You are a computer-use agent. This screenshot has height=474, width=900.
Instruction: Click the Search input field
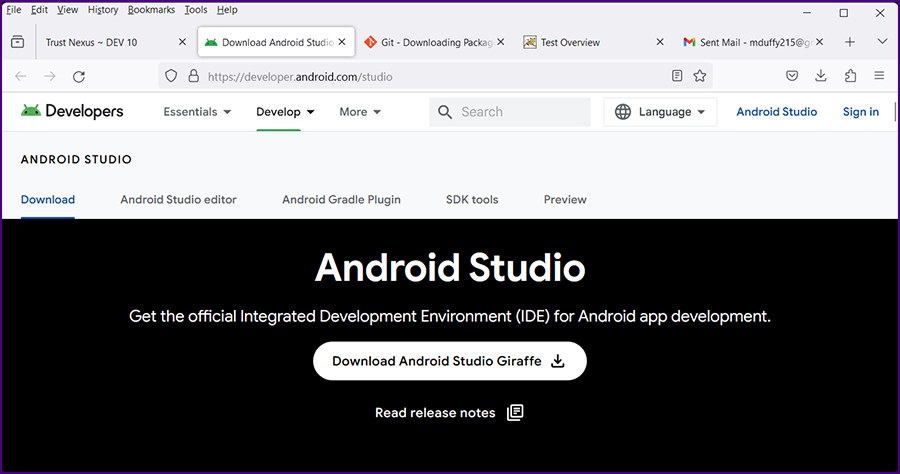pos(510,112)
